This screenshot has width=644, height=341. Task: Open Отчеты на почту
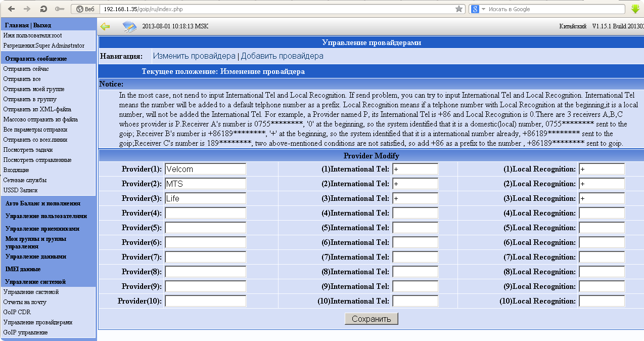pyautogui.click(x=25, y=302)
